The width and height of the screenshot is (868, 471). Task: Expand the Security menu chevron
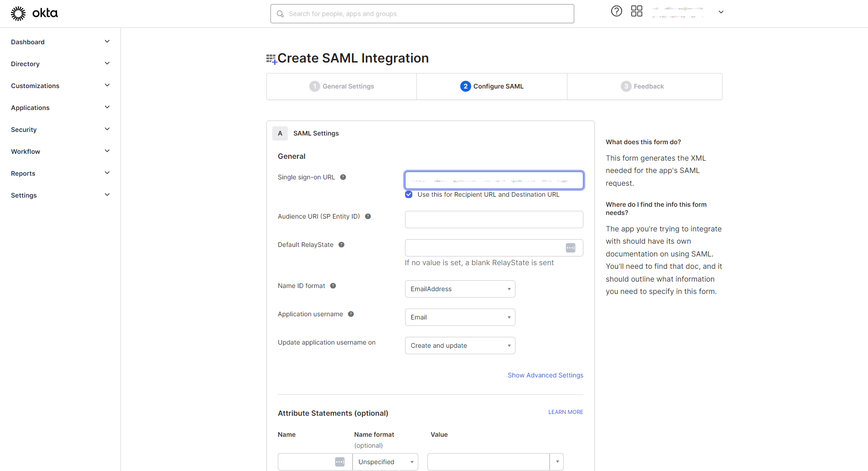pos(107,129)
